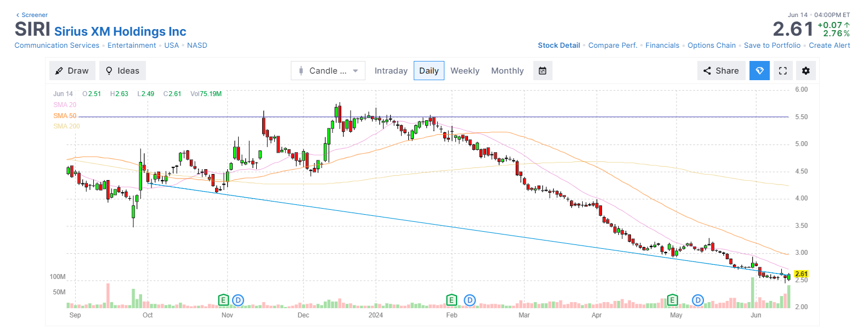Open Financials page
This screenshot has height=335, width=868.
(662, 46)
